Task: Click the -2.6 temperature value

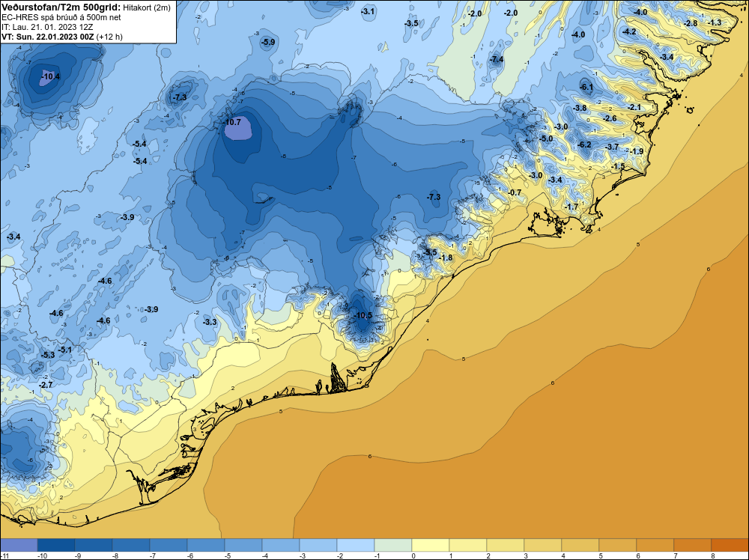Action: 610,118
